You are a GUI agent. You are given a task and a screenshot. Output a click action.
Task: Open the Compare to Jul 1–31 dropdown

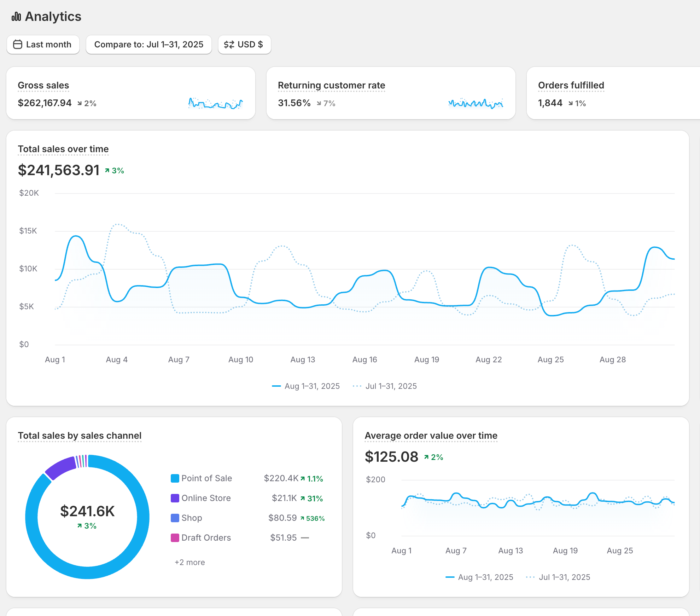148,45
